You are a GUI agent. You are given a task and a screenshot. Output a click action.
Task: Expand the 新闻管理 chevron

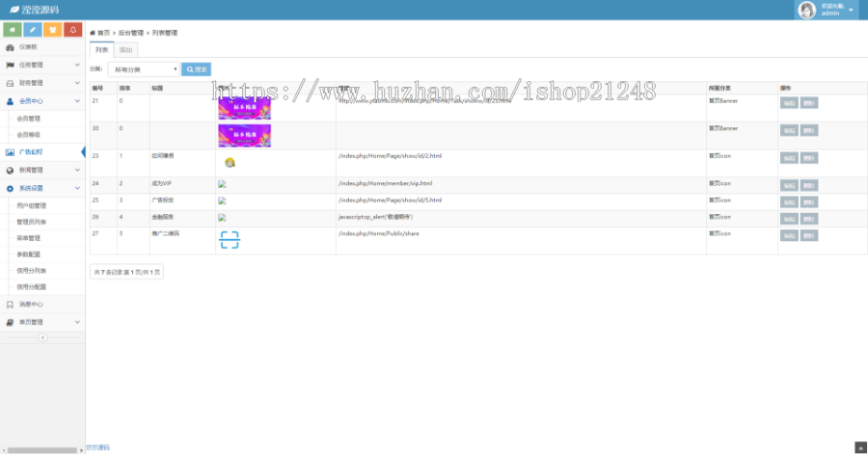(x=77, y=171)
